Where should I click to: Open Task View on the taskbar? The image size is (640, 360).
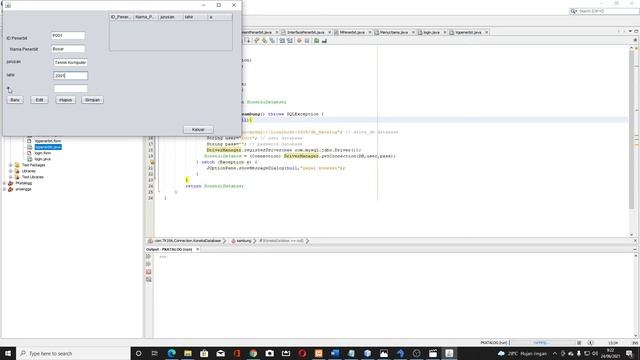coord(155,353)
